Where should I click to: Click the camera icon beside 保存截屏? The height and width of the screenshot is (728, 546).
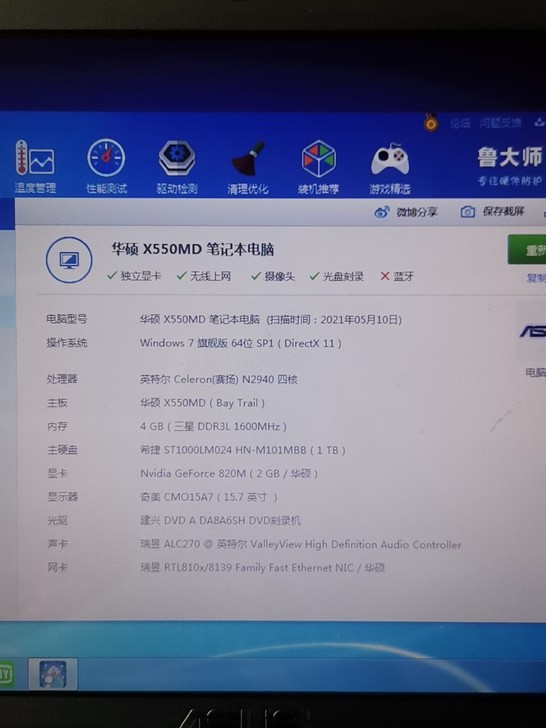click(x=468, y=212)
